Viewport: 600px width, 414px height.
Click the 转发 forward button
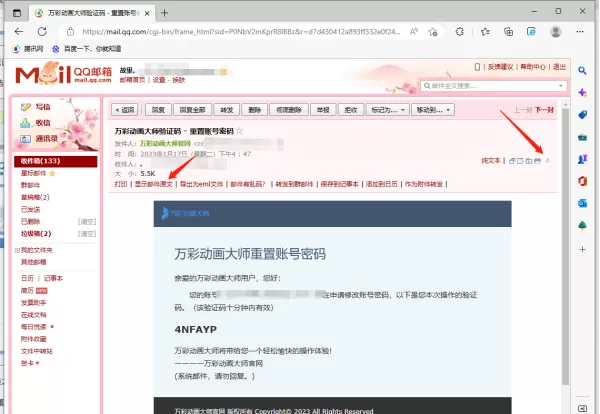tap(227, 110)
